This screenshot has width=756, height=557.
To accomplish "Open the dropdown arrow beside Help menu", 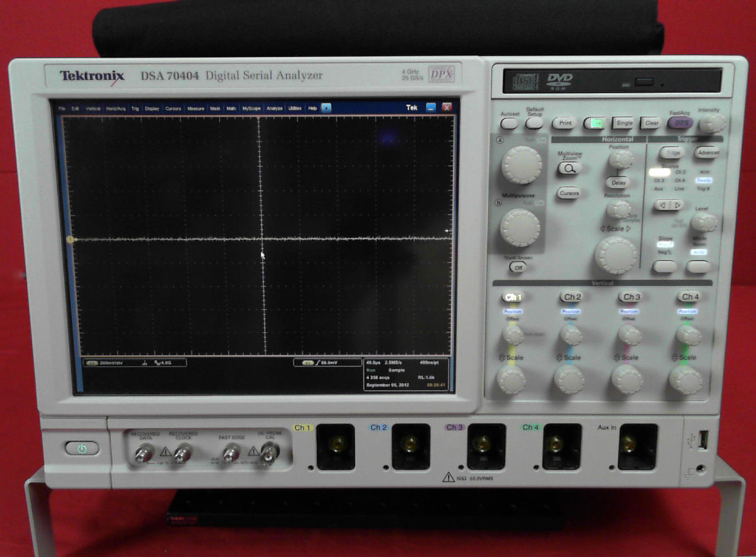I will point(326,109).
